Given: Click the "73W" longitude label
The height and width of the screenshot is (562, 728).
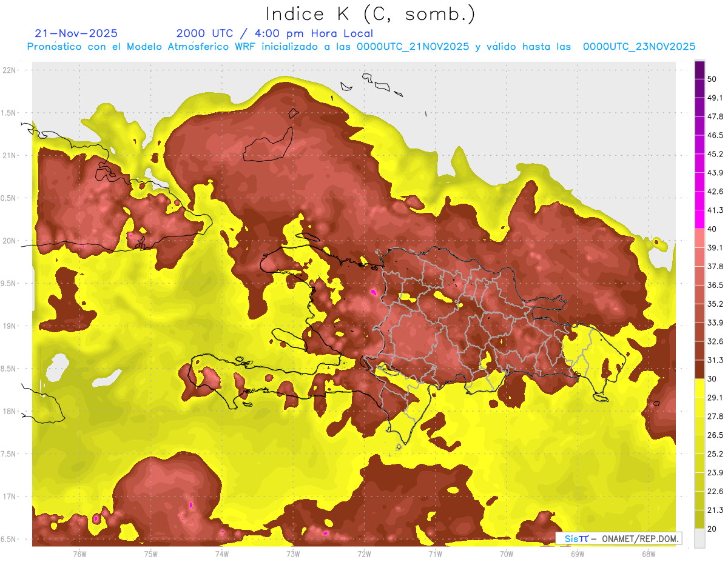Looking at the screenshot, I should 293,554.
